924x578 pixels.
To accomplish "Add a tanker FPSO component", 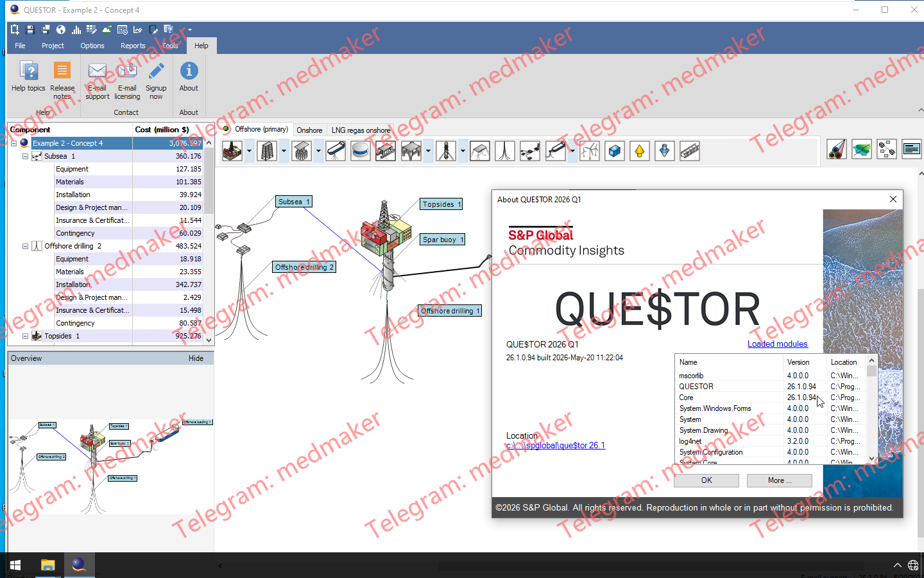I will pos(336,151).
